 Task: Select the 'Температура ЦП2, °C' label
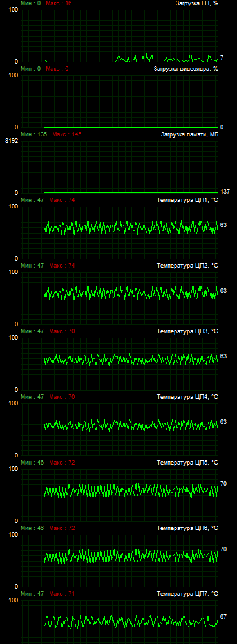tap(187, 266)
